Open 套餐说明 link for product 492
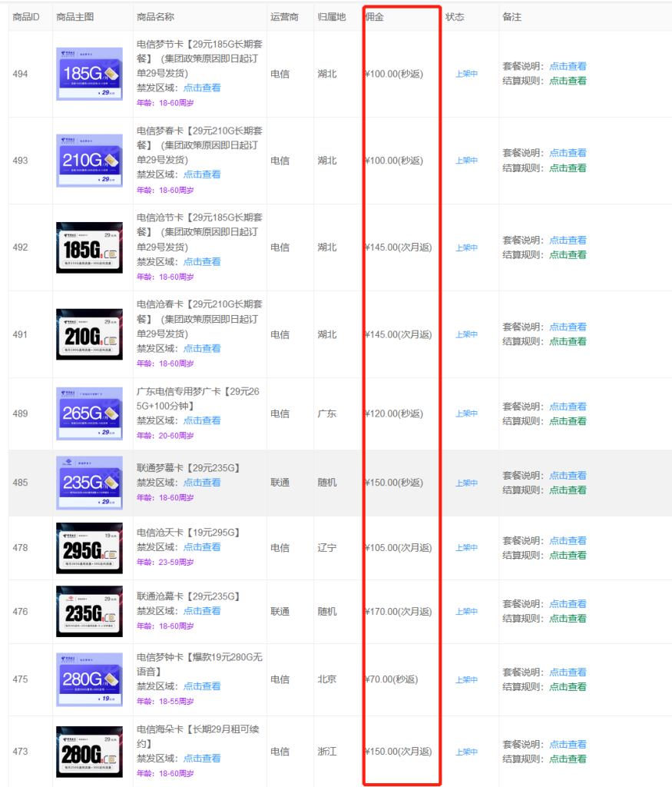This screenshot has height=787, width=672. click(x=568, y=241)
